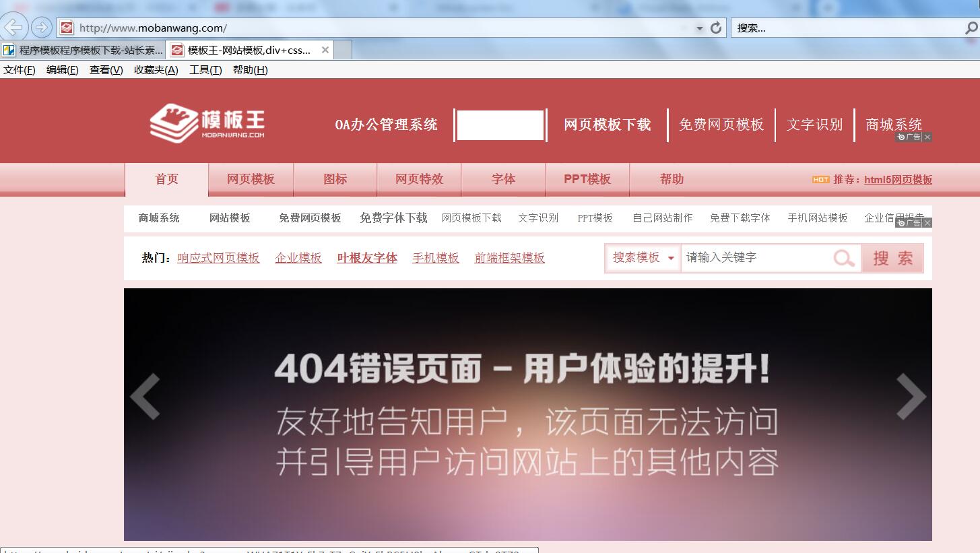Open the 工具(T) menu
Screen dimensions: 980x553
[x=204, y=69]
